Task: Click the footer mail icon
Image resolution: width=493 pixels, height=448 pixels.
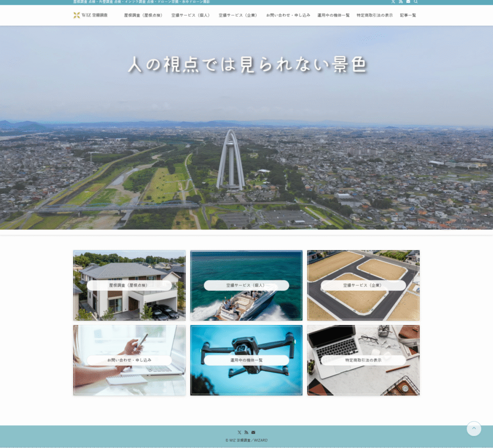Action: [253, 432]
